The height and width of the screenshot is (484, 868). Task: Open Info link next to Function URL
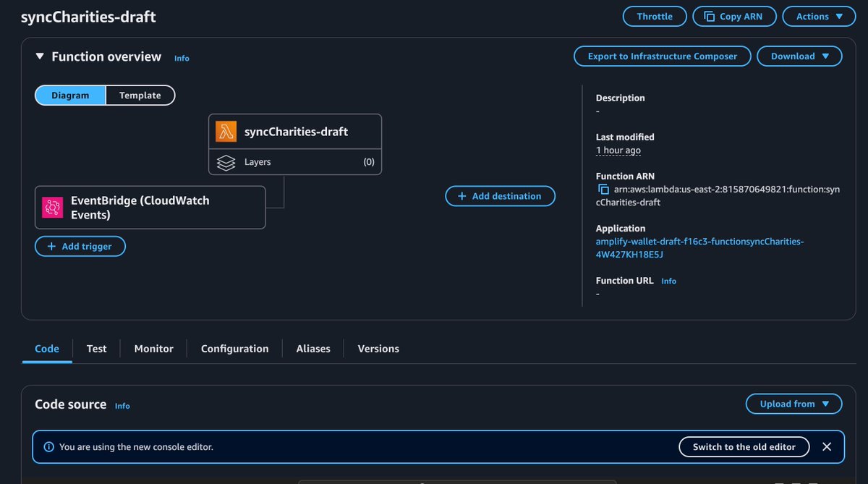pos(669,281)
